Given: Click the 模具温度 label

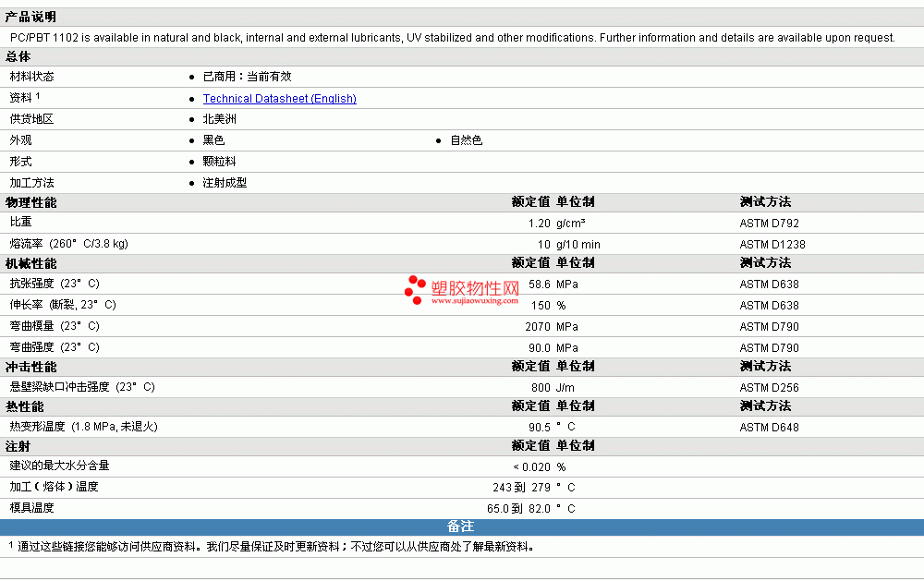Looking at the screenshot, I should coord(31,508).
